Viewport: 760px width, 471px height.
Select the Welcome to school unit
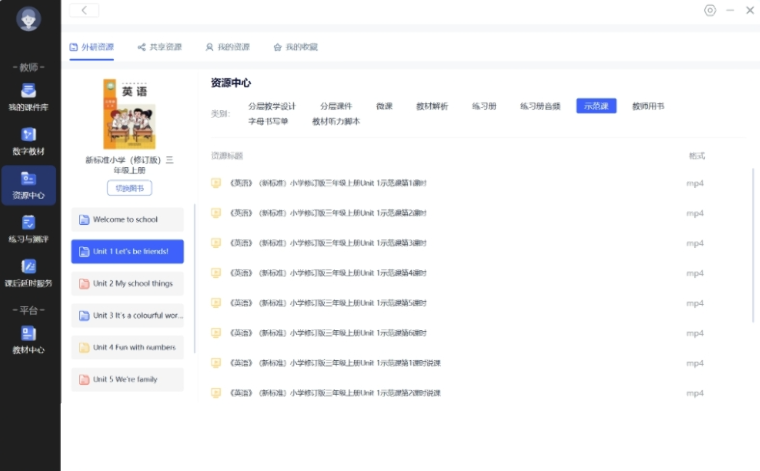point(128,219)
